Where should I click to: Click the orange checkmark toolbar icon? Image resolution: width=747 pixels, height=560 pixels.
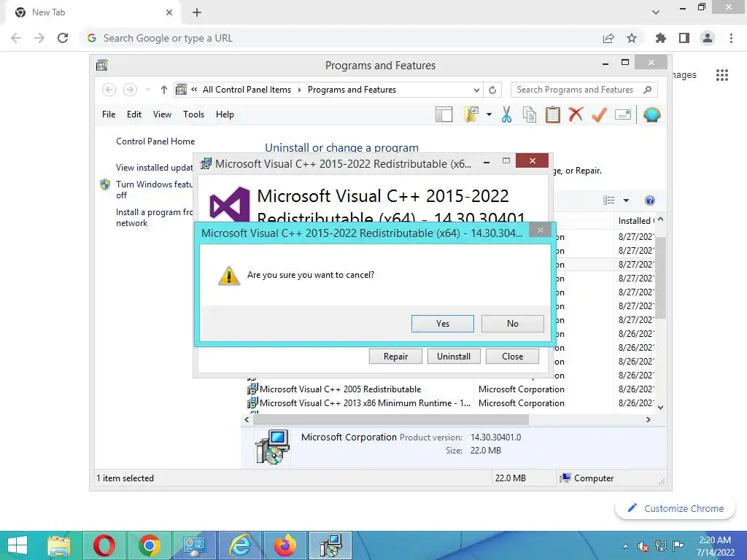click(599, 114)
